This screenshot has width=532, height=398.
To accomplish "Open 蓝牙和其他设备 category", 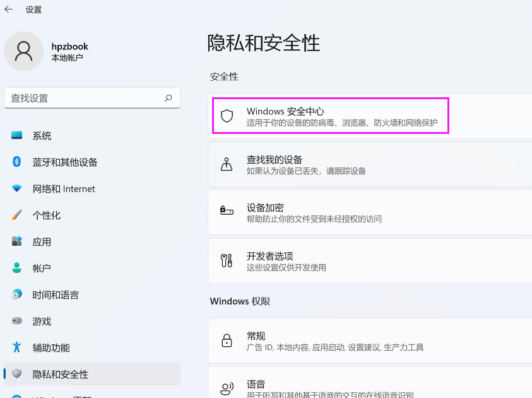I will coord(92,162).
